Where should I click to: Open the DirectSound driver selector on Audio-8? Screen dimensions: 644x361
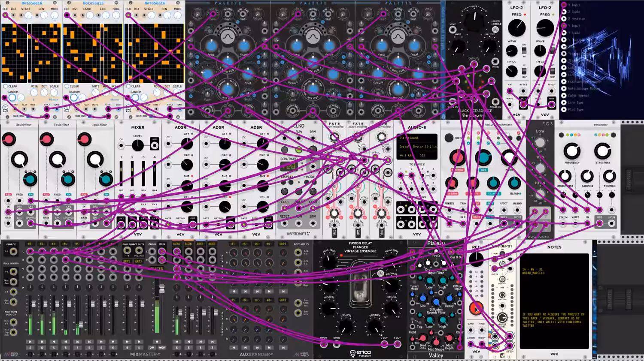pos(416,138)
